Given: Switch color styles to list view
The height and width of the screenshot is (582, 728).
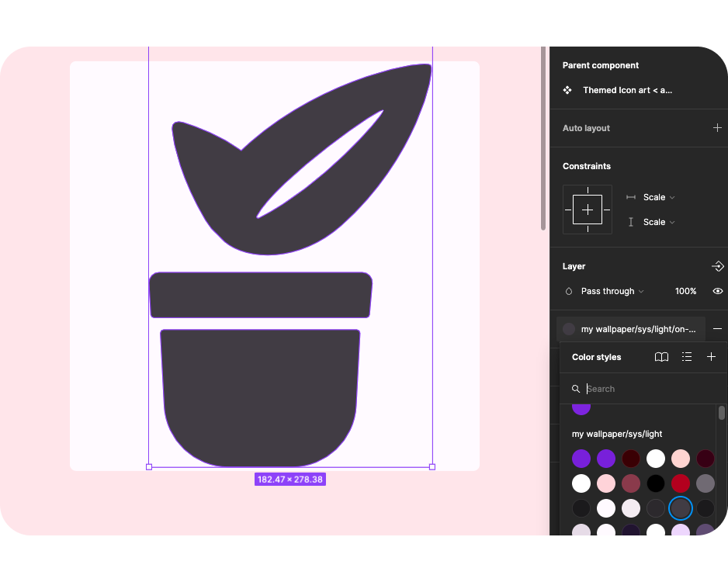Looking at the screenshot, I should (687, 357).
